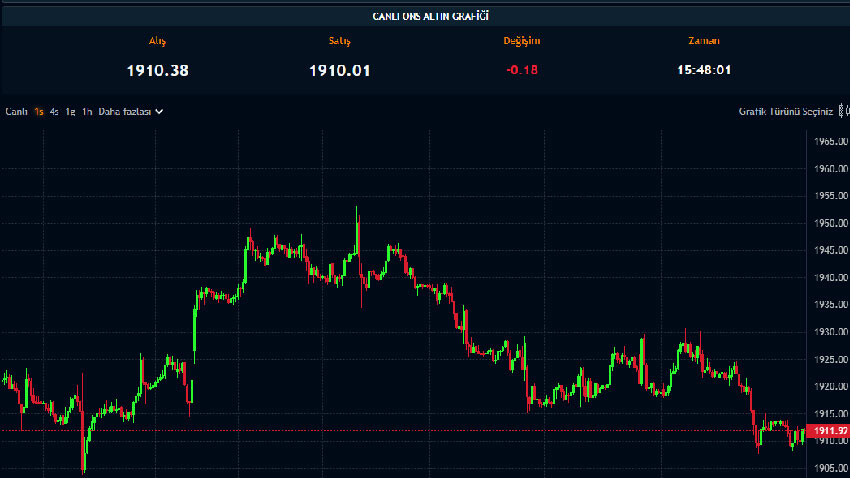
Task: Click the 1950.00 price axis label
Action: click(x=830, y=223)
